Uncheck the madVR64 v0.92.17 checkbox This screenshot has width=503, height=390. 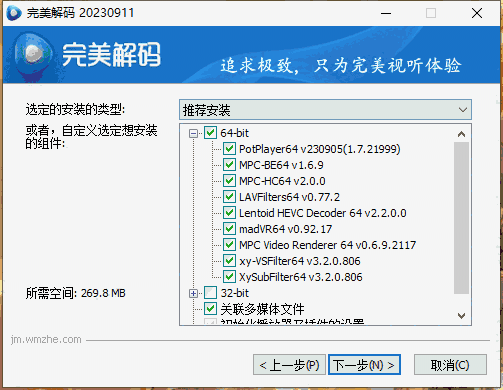click(x=229, y=229)
